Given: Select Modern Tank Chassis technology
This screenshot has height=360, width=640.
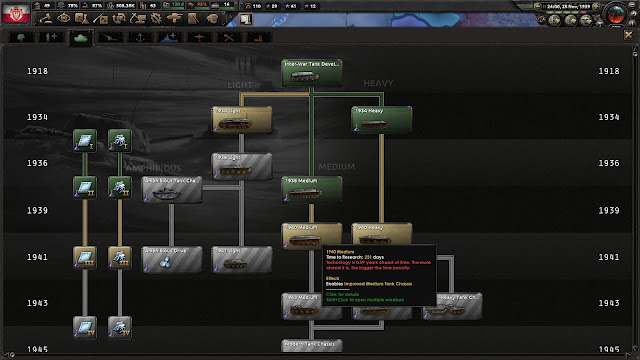Looking at the screenshot, I should 312,345.
